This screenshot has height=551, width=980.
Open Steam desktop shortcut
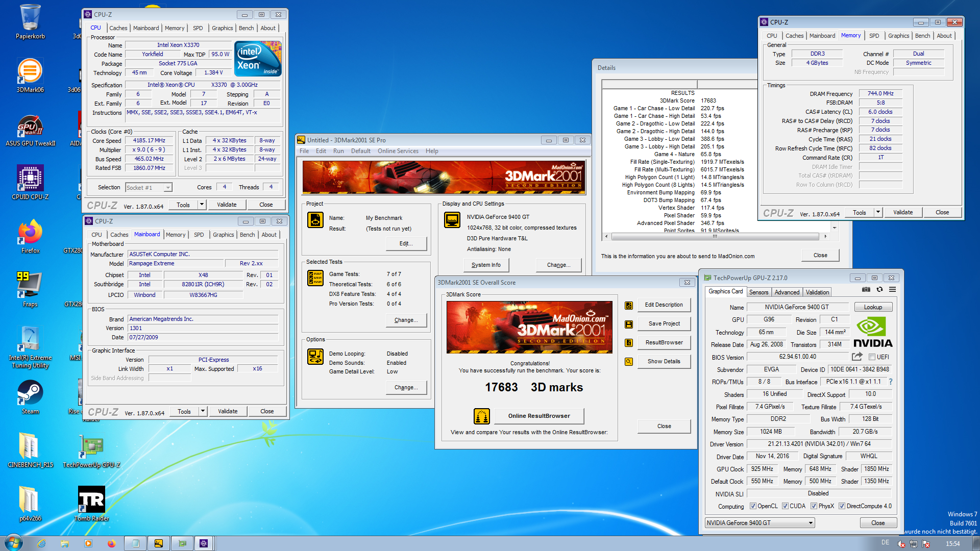30,397
